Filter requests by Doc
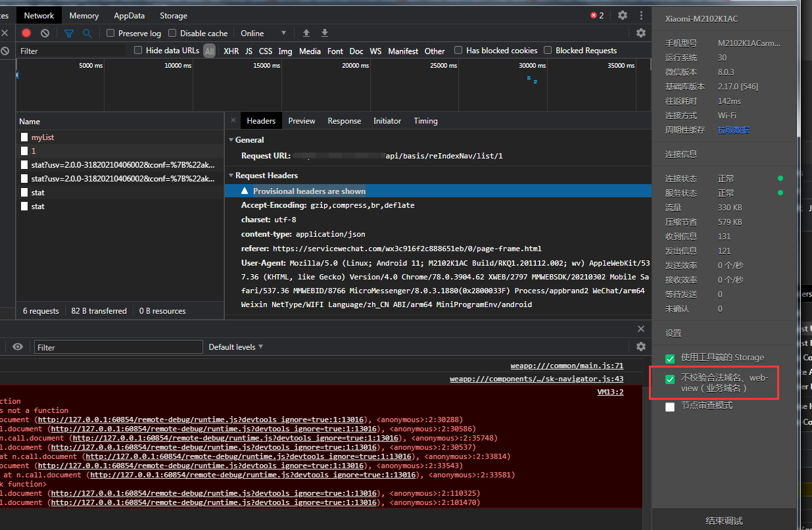812x530 pixels. [x=356, y=51]
